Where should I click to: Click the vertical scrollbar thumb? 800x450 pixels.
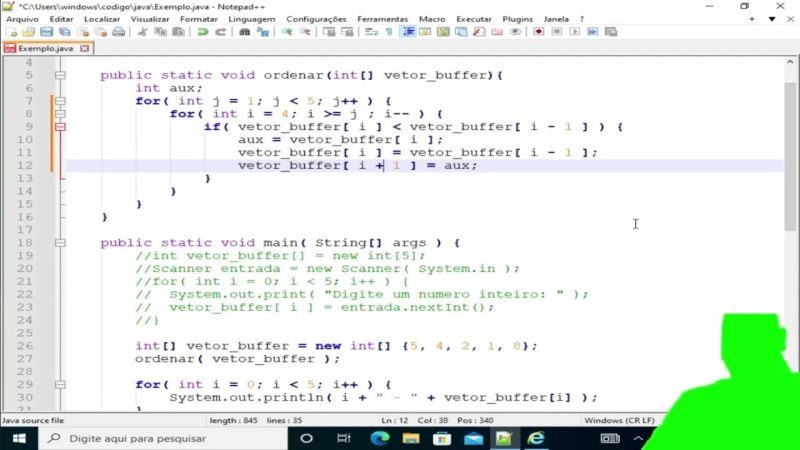[x=790, y=156]
